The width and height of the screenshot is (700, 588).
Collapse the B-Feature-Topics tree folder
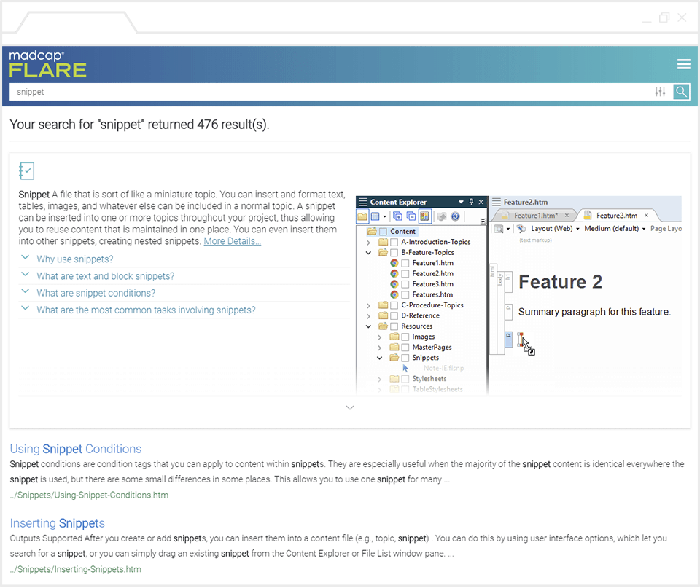368,253
